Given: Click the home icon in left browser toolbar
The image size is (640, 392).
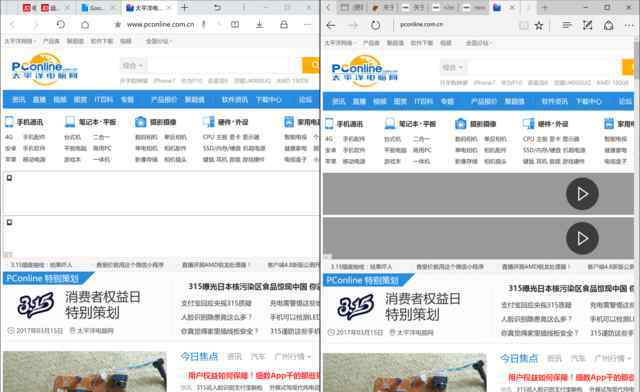Looking at the screenshot, I should pyautogui.click(x=85, y=24).
